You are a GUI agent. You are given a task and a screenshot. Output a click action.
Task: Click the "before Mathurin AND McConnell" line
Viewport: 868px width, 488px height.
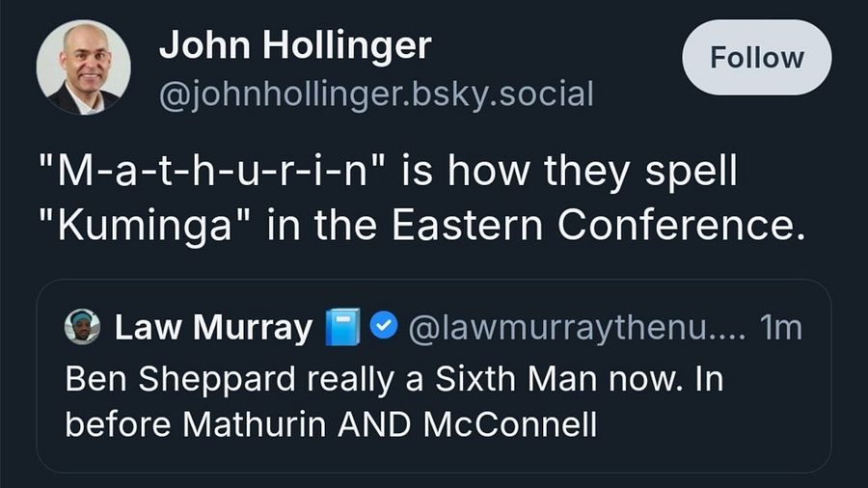pyautogui.click(x=331, y=424)
